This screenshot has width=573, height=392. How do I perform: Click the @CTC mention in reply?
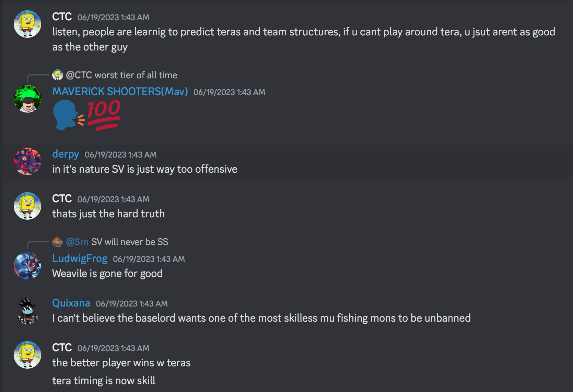[79, 75]
